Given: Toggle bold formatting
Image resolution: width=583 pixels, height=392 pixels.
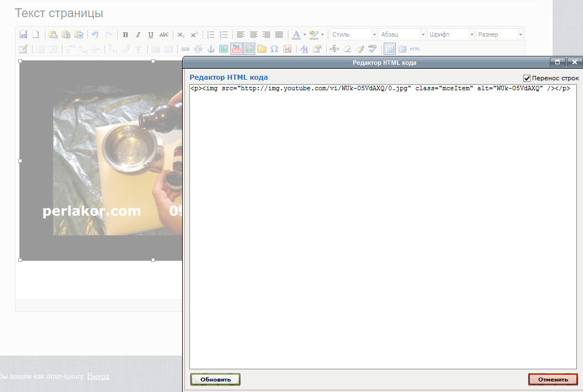Looking at the screenshot, I should pos(126,34).
